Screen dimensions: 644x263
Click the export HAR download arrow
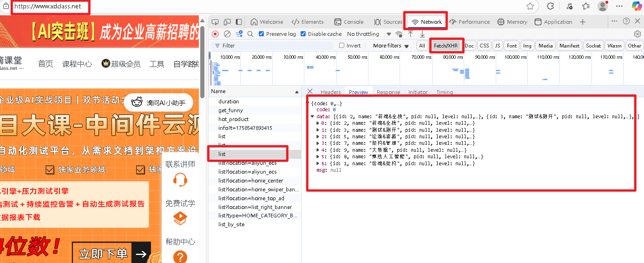(x=422, y=34)
